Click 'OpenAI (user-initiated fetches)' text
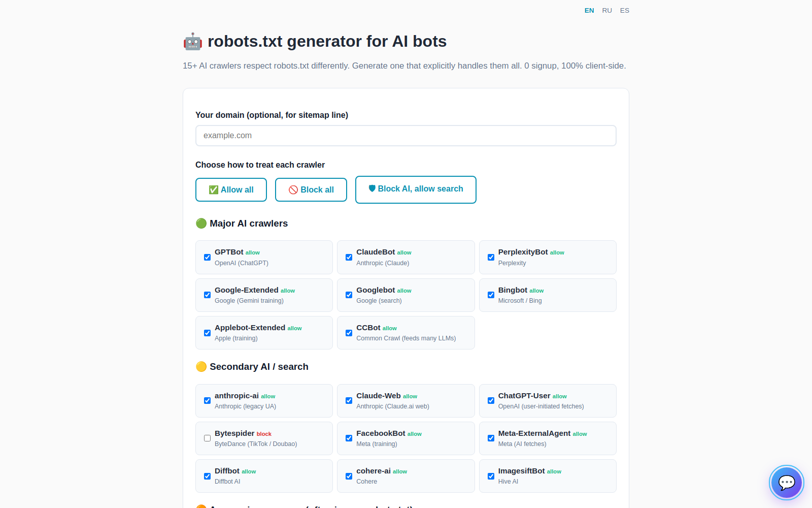The width and height of the screenshot is (812, 508). [x=541, y=406]
